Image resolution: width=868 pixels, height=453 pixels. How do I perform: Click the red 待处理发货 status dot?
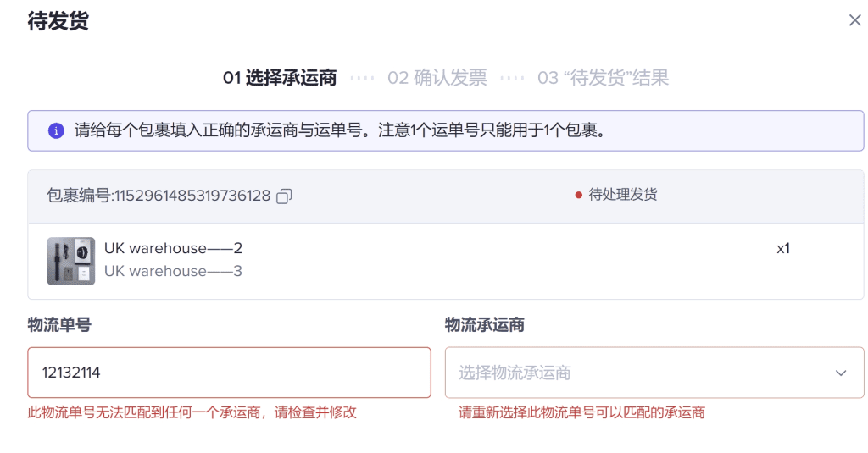pos(578,195)
